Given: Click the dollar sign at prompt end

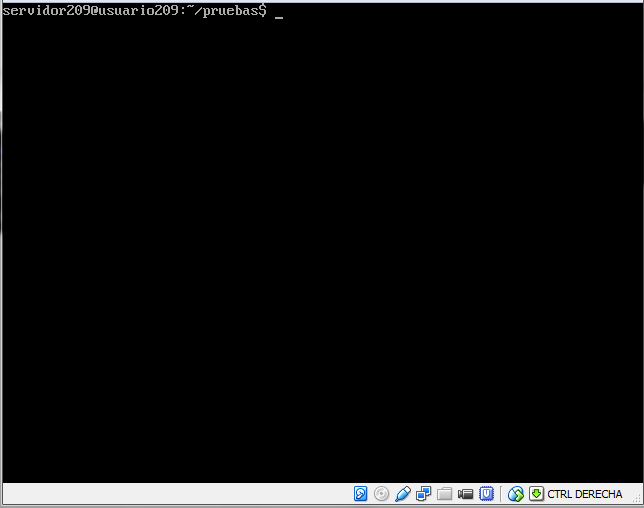Looking at the screenshot, I should click(x=263, y=10).
